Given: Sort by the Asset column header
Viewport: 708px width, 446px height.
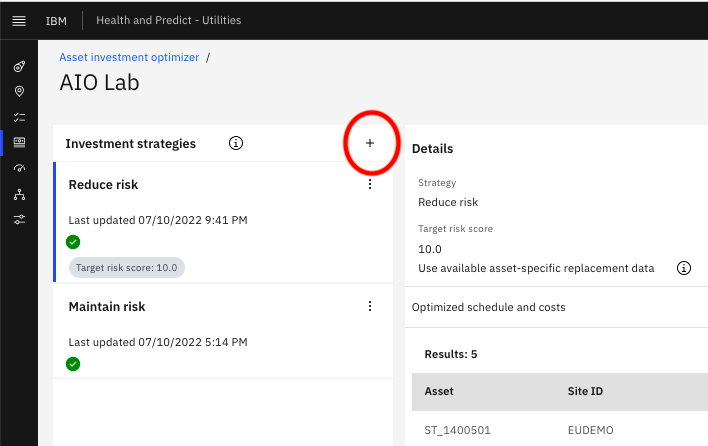Looking at the screenshot, I should (x=439, y=391).
